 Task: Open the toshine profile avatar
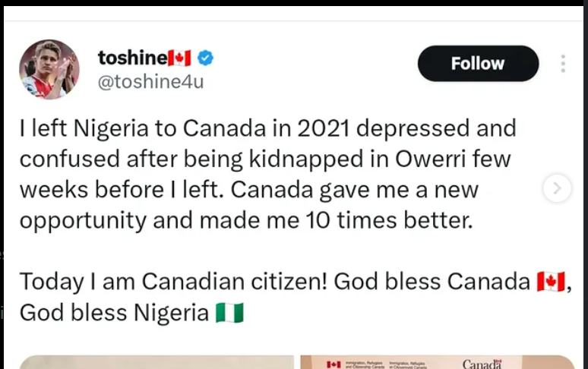(49, 69)
